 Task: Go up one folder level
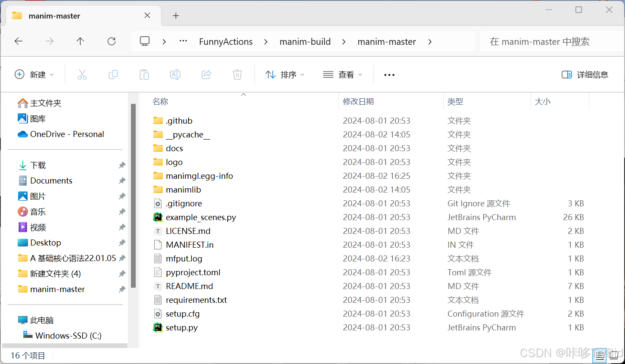[x=80, y=41]
